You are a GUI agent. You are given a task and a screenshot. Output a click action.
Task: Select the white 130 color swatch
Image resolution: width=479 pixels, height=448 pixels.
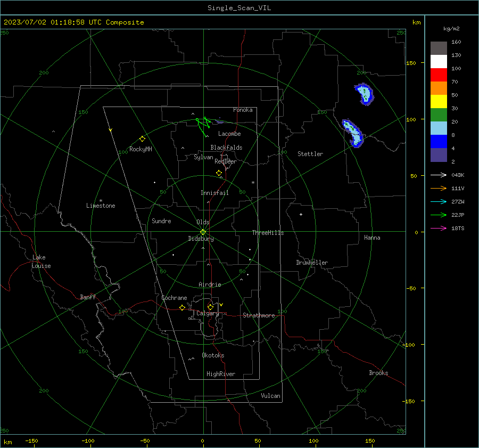pos(439,61)
